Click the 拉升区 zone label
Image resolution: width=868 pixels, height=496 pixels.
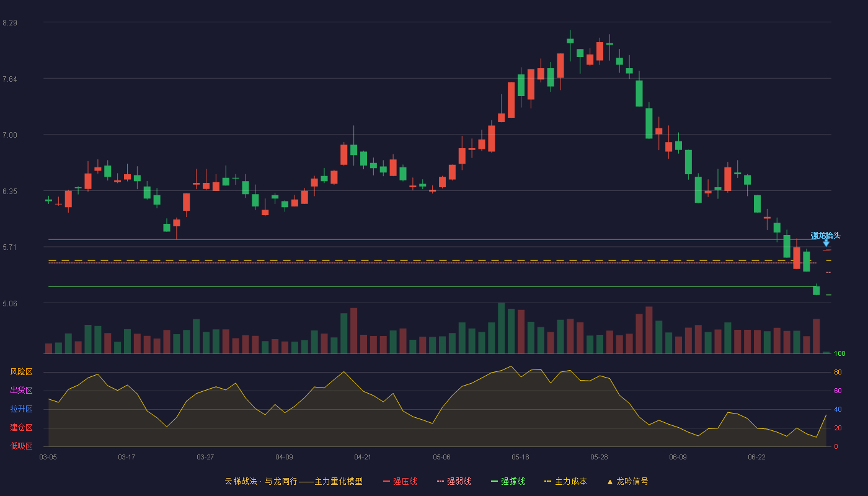[21, 409]
